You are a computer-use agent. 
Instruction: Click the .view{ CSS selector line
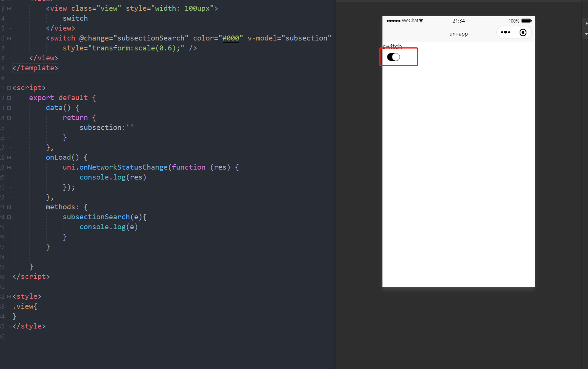[25, 306]
